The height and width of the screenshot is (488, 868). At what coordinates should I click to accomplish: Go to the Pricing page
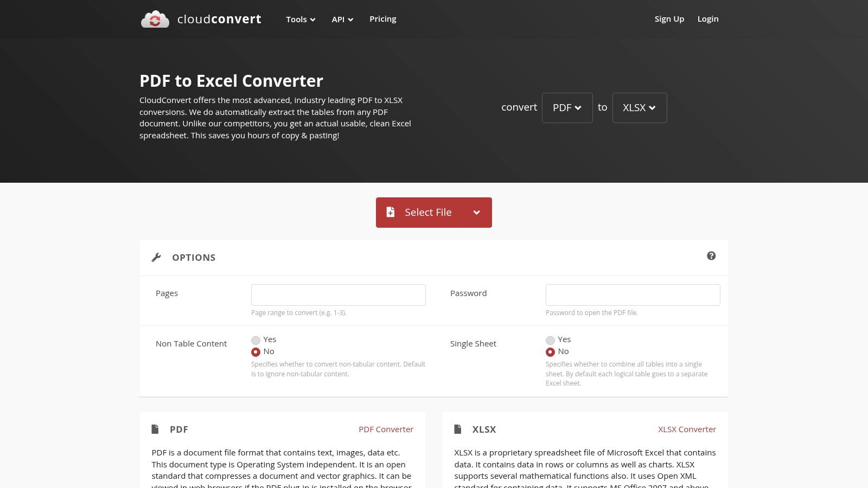coord(382,19)
